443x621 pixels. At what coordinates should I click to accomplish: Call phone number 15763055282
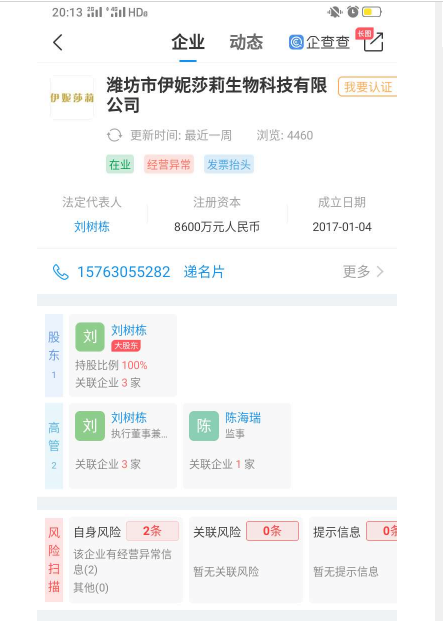coord(124,272)
